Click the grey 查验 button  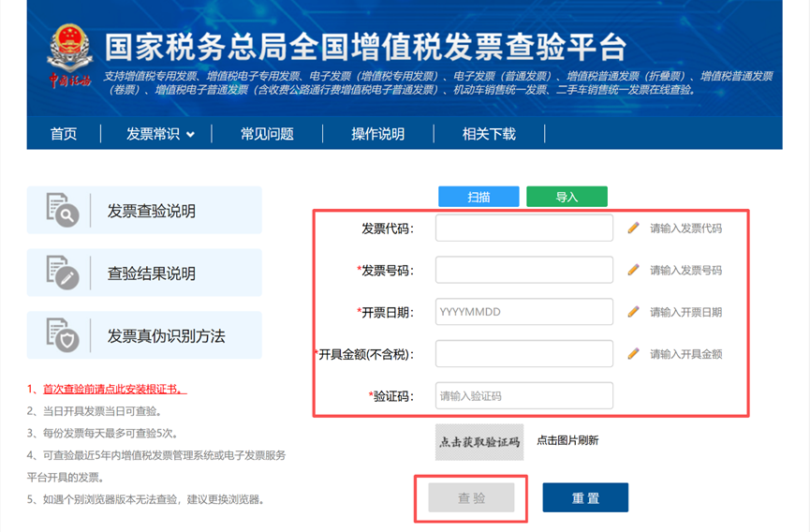tap(471, 498)
